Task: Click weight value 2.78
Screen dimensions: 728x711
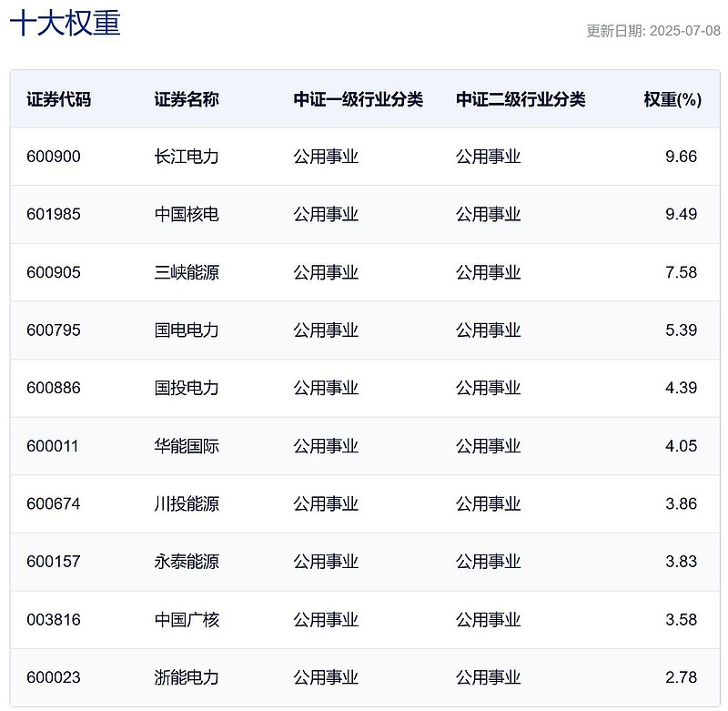Action: click(681, 677)
